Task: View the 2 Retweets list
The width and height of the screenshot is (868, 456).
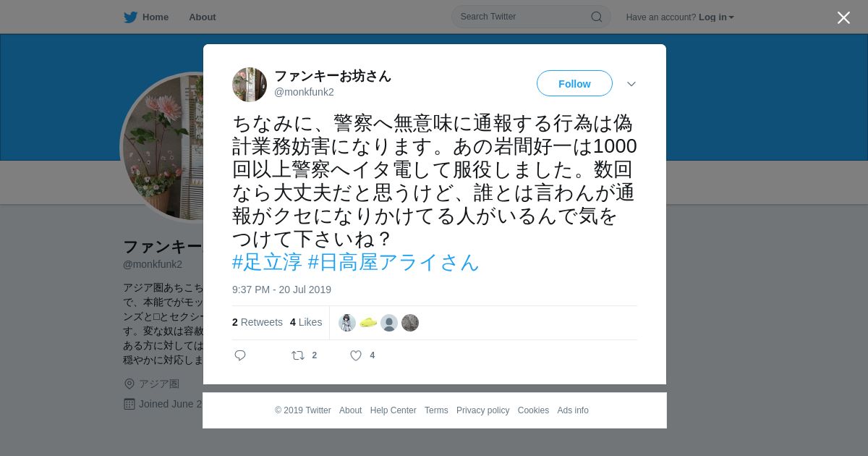Action: coord(258,322)
